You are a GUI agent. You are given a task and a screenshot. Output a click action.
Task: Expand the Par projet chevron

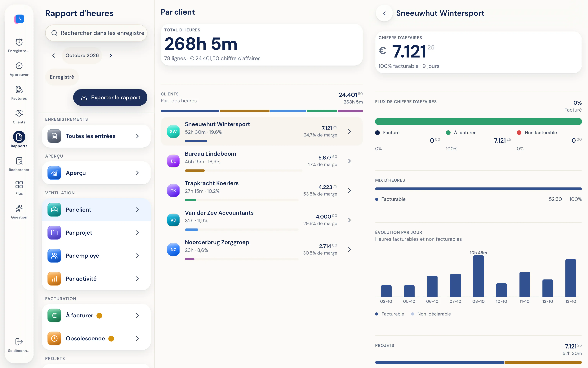click(x=137, y=233)
